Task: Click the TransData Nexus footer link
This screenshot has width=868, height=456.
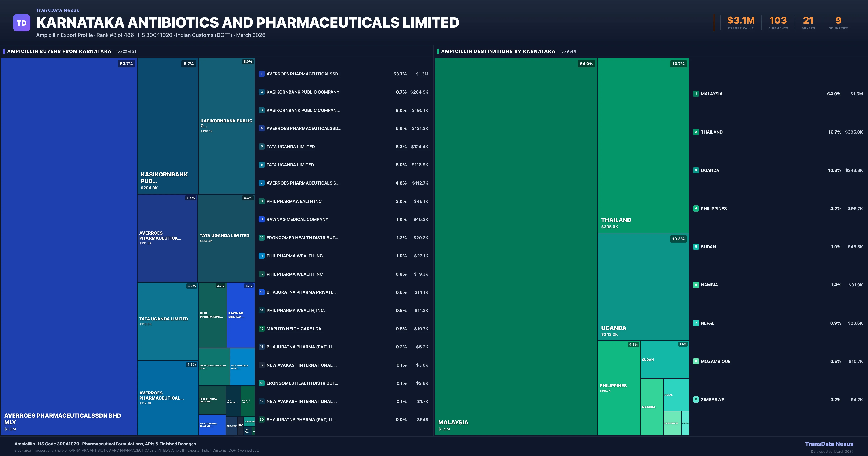Action: tap(829, 444)
